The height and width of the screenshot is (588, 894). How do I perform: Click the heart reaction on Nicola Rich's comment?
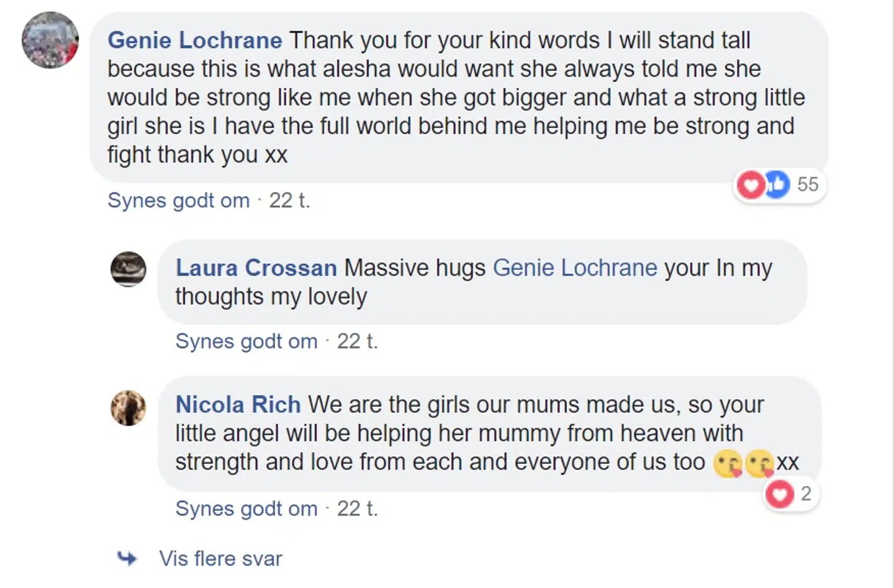click(779, 494)
